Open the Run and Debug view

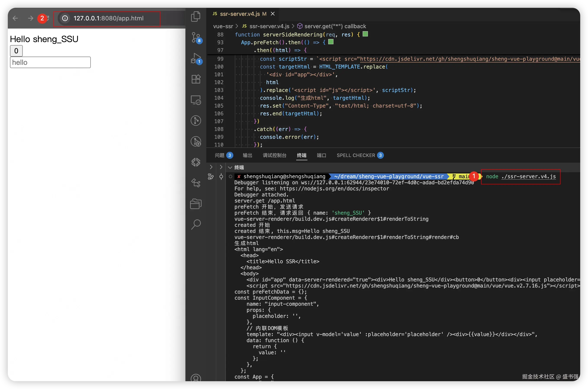tap(196, 58)
